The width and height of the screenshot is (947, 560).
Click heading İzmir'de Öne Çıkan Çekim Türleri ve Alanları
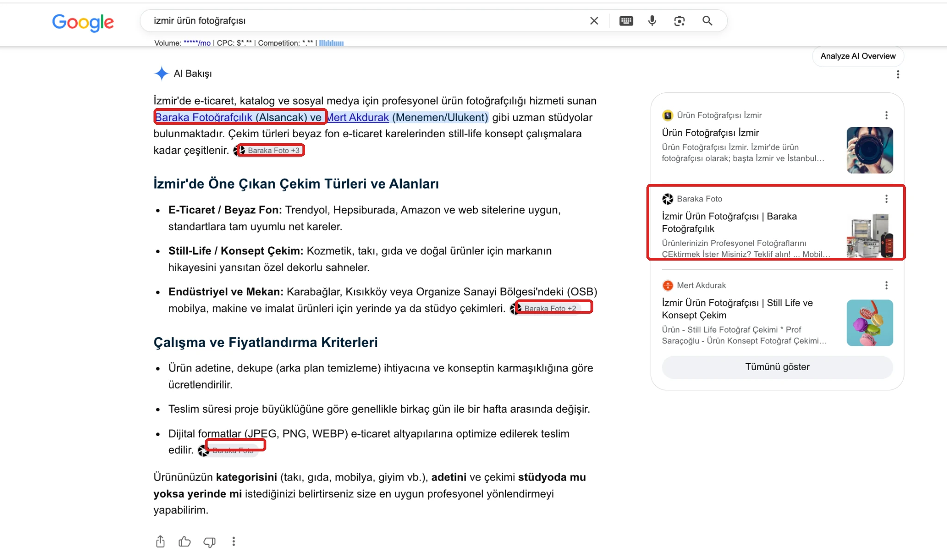coord(296,183)
